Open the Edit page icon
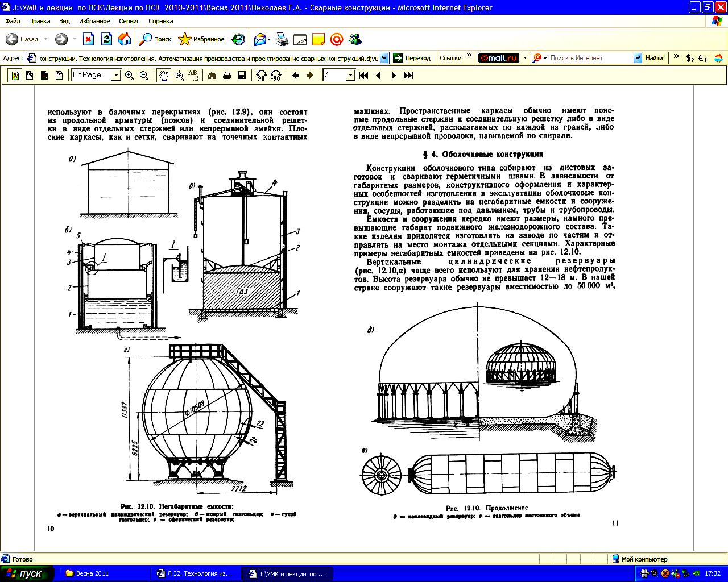The image size is (728, 582). coord(300,39)
